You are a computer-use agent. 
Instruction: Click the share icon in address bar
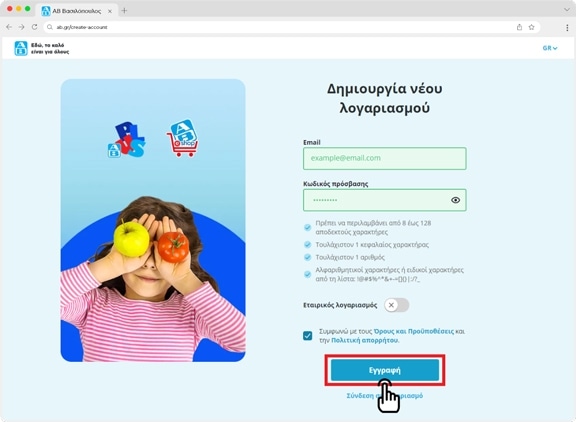[x=519, y=27]
